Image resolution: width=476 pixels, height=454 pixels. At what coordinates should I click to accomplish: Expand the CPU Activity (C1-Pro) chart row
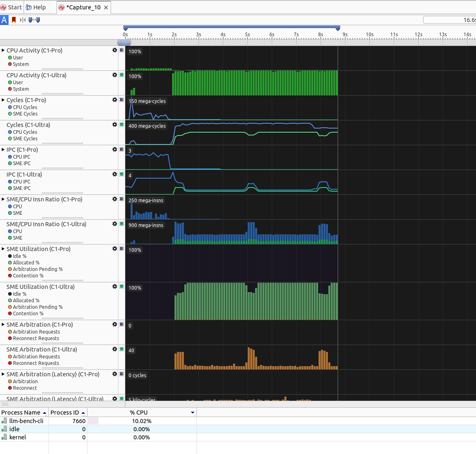point(3,50)
